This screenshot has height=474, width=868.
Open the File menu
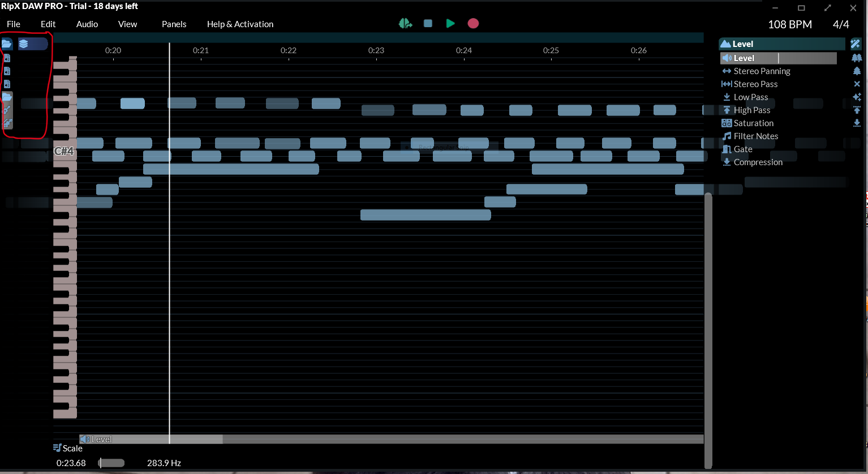14,24
